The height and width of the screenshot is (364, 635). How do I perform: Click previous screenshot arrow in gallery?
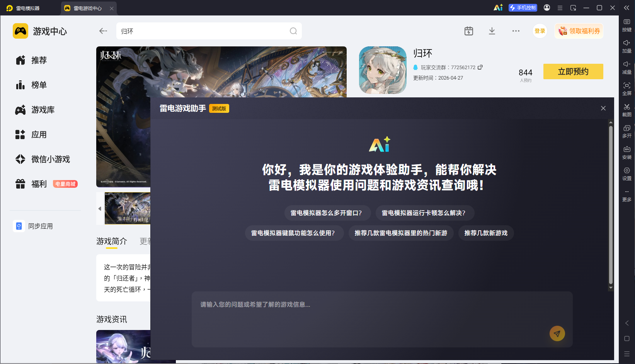tap(100, 209)
